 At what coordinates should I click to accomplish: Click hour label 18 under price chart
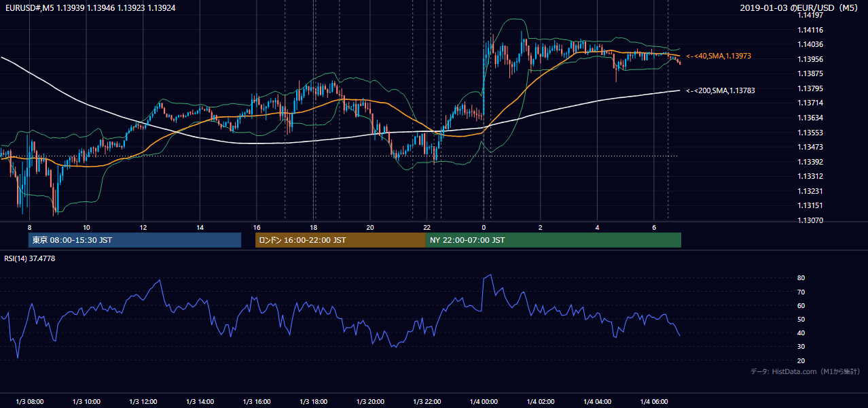(313, 227)
